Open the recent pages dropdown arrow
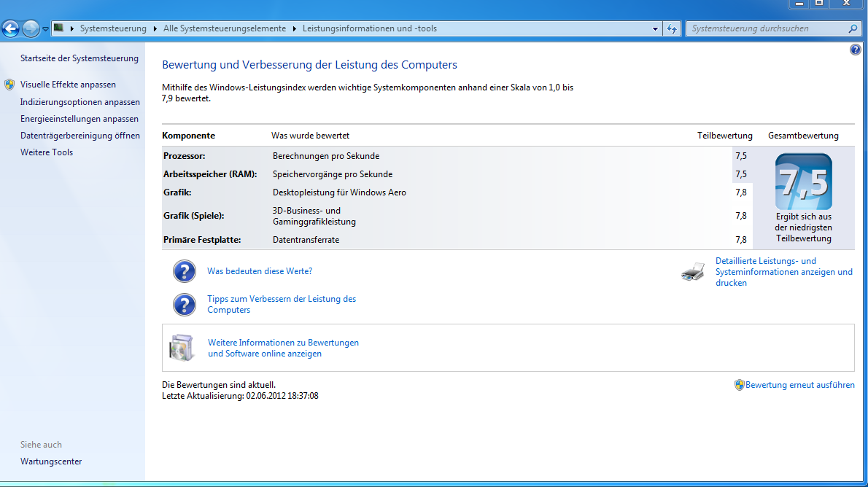This screenshot has width=868, height=487. click(45, 28)
